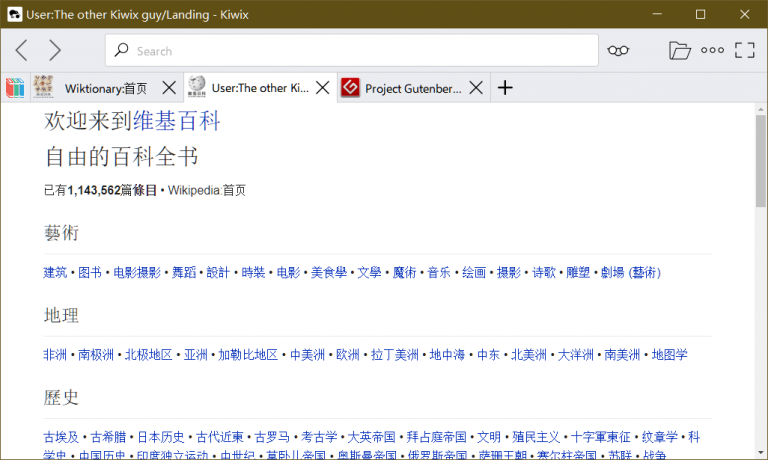Open the 中东 link

click(x=488, y=355)
